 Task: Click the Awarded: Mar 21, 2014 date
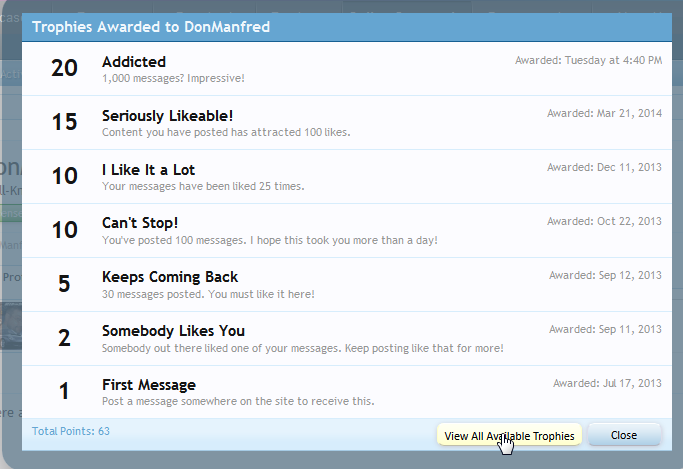pyautogui.click(x=604, y=113)
